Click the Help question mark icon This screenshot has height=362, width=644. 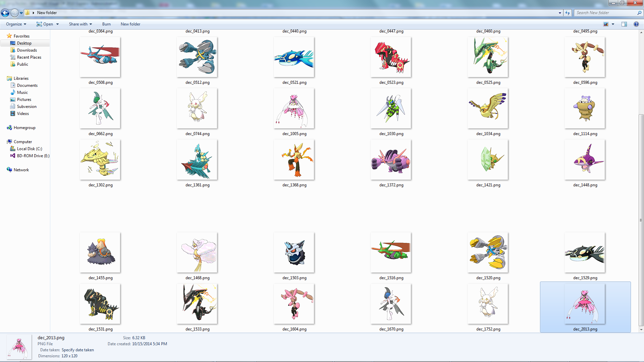click(x=636, y=24)
